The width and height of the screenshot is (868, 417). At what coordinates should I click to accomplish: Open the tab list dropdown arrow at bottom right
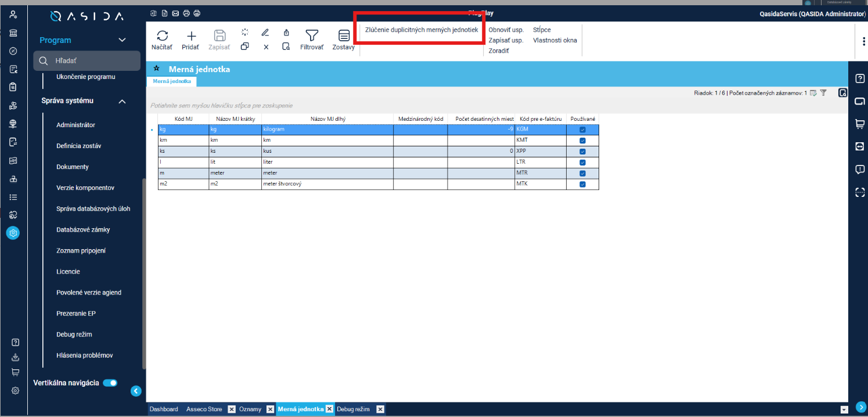(844, 409)
